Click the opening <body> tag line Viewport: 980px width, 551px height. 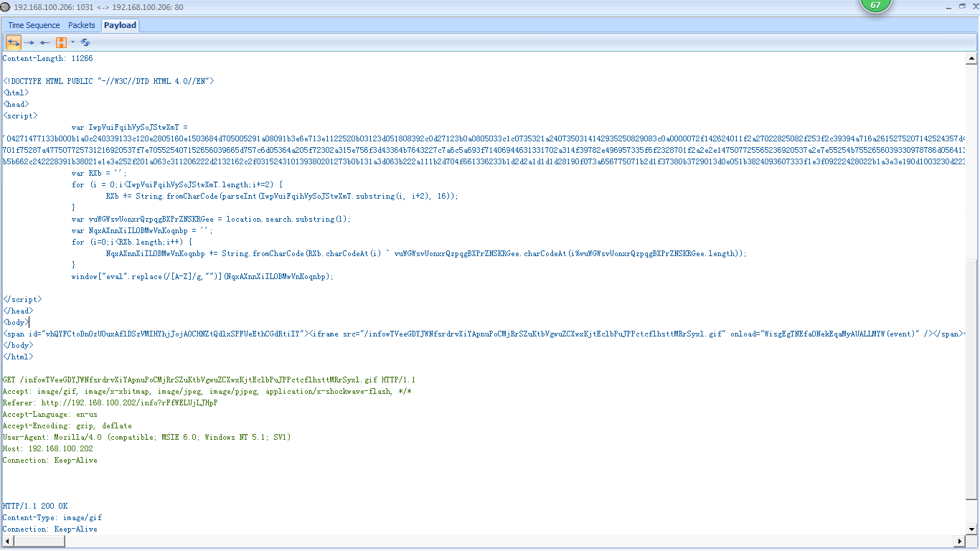(16, 322)
